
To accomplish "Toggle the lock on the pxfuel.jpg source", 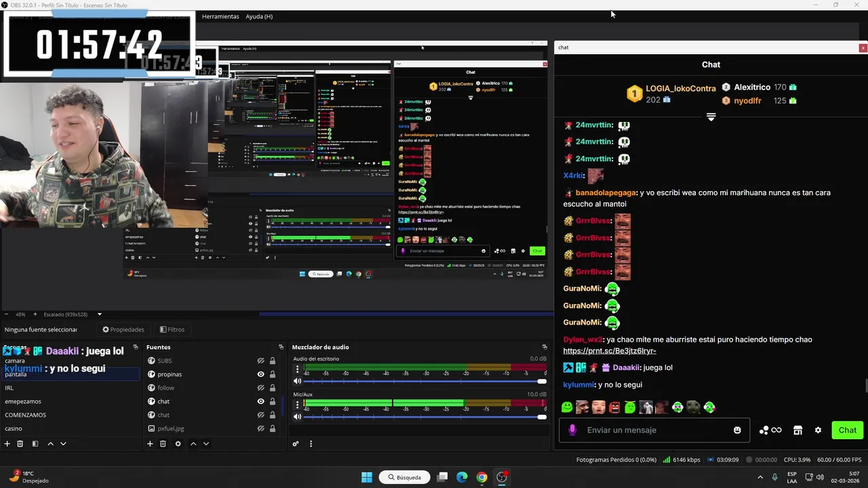I will click(x=273, y=428).
